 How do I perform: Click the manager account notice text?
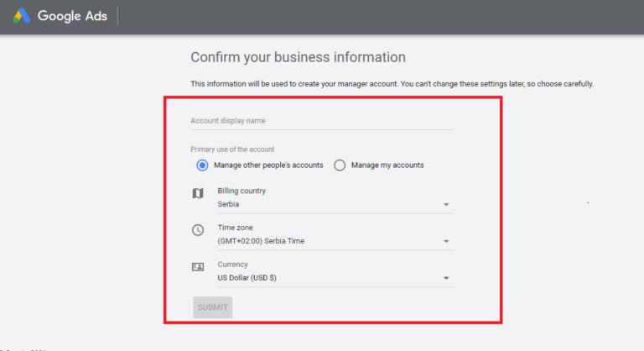[392, 84]
